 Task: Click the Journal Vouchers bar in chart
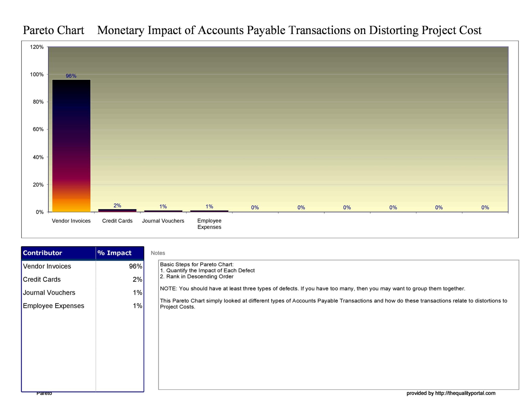(x=163, y=211)
